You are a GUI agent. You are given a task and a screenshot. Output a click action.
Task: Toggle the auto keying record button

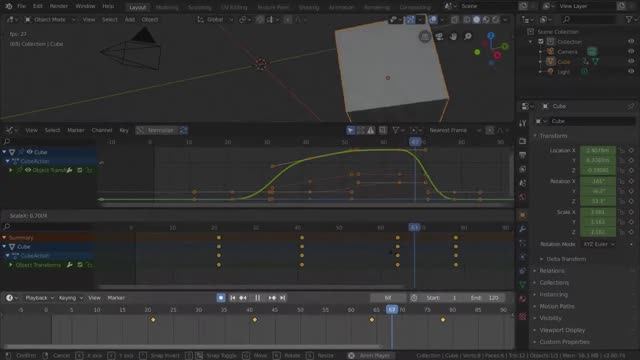coord(221,298)
